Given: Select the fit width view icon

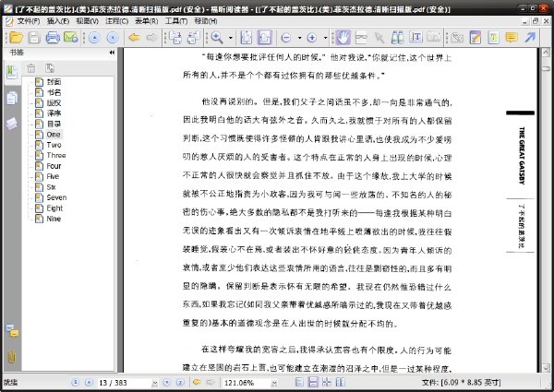Looking at the screenshot, I should pos(265,37).
